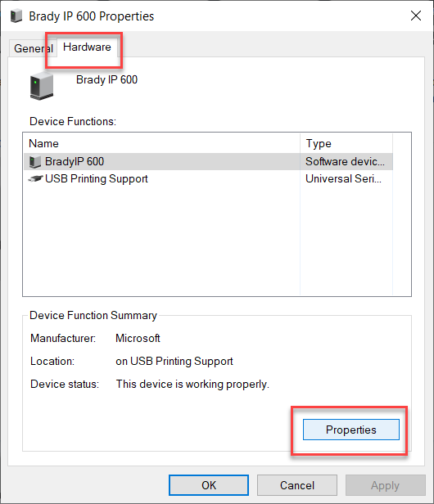Open device Properties from the summary section
This screenshot has width=434, height=504.
tap(351, 430)
